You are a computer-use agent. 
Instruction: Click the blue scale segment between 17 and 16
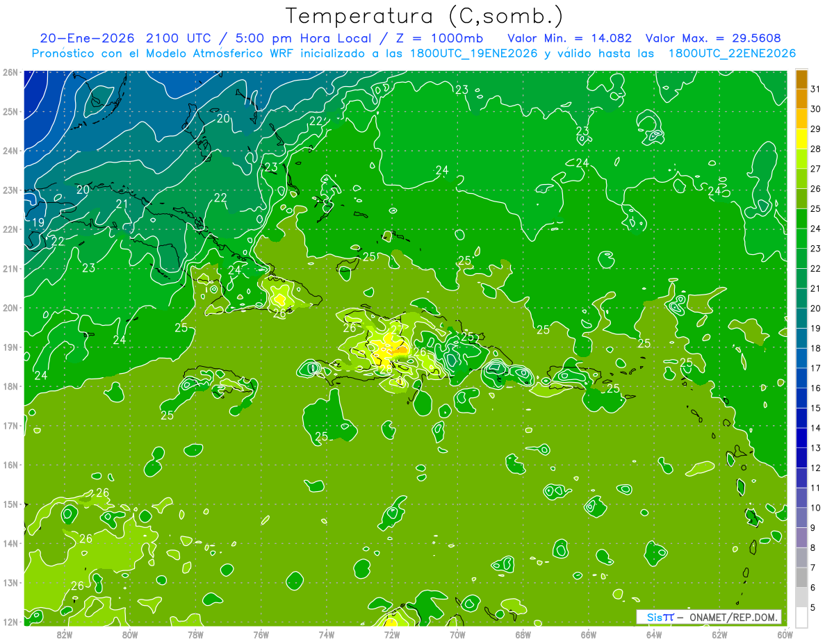(801, 378)
